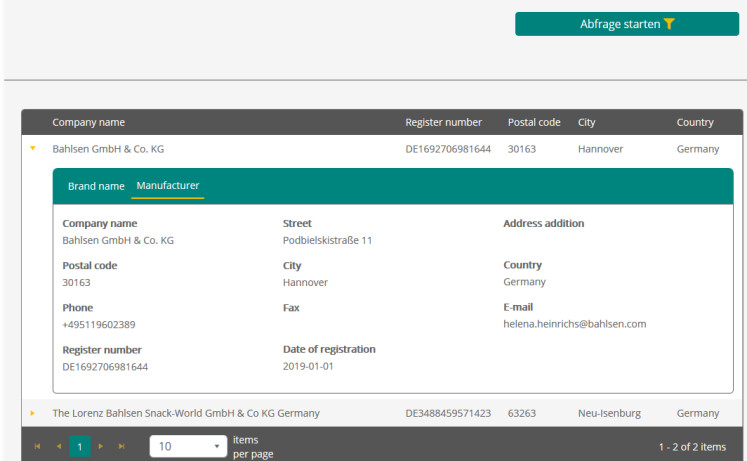Click the 1 - 2 of 2 items label

692,447
